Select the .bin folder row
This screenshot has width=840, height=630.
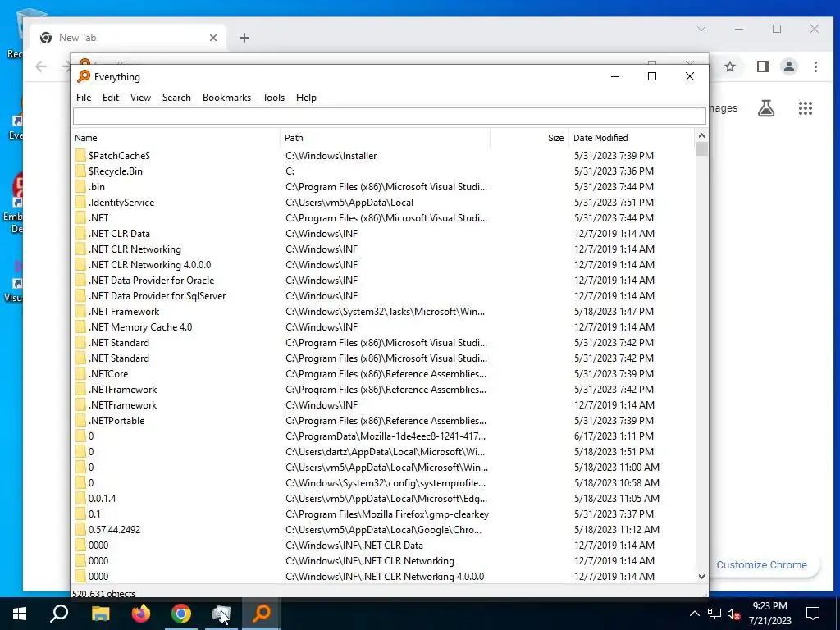[384, 187]
